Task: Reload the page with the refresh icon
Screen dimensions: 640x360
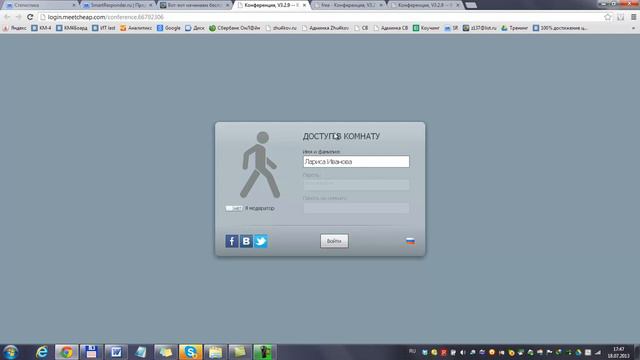Action: [x=30, y=17]
